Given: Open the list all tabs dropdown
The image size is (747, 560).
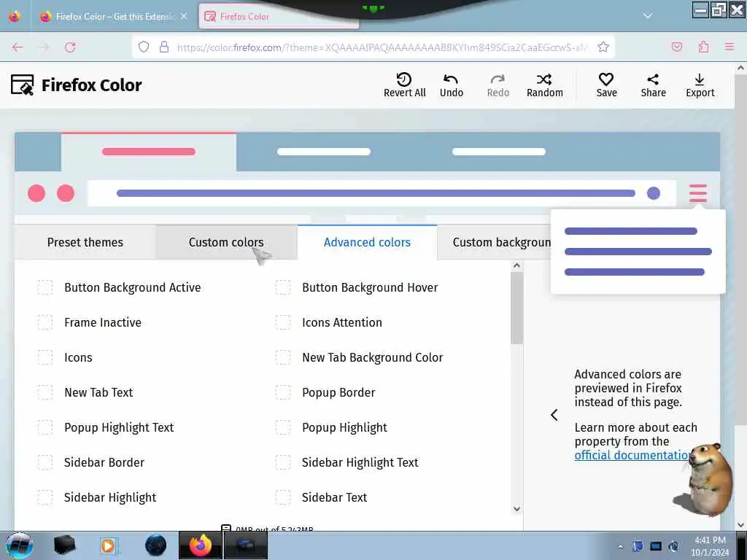Looking at the screenshot, I should [648, 16].
